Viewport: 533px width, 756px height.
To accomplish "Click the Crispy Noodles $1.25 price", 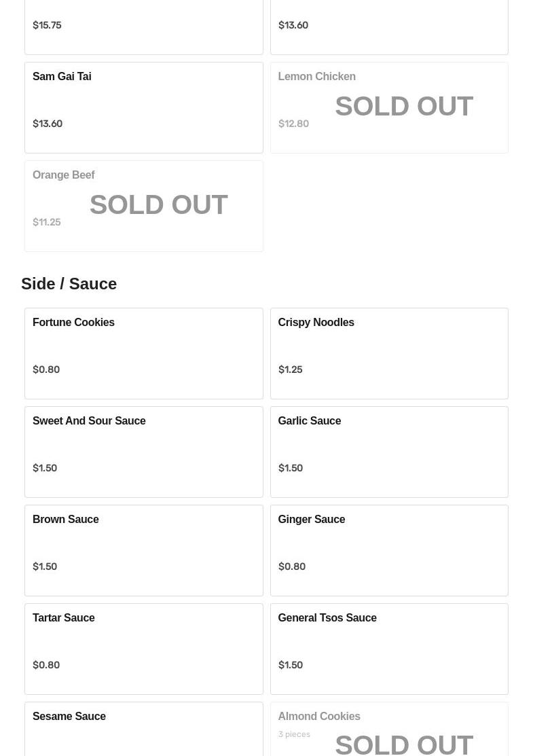I will pyautogui.click(x=290, y=370).
